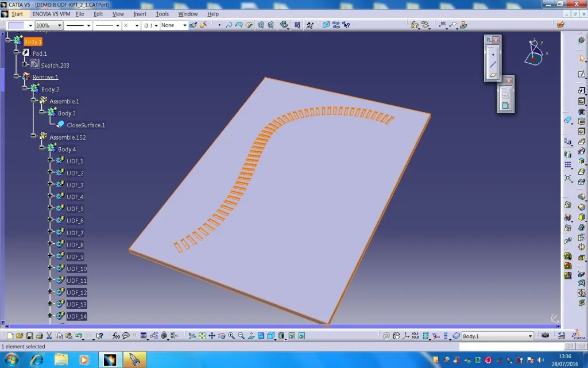The height and width of the screenshot is (368, 588).
Task: Select CloseSurface.1 in the tree
Action: tap(86, 125)
